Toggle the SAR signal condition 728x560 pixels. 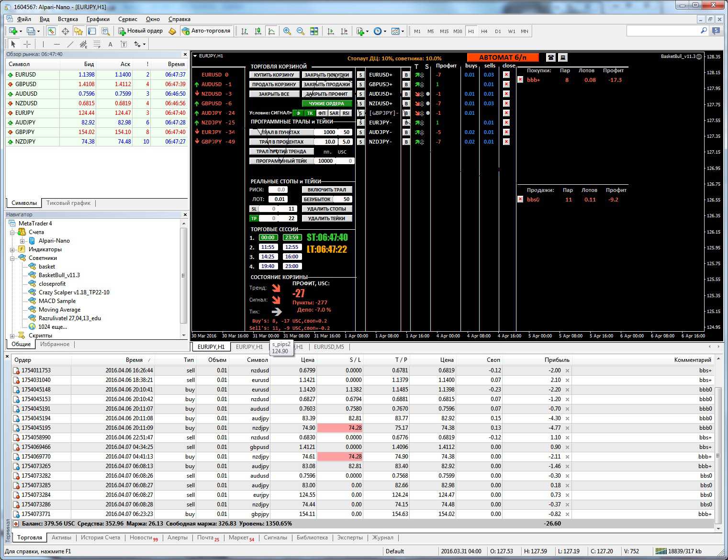click(334, 113)
